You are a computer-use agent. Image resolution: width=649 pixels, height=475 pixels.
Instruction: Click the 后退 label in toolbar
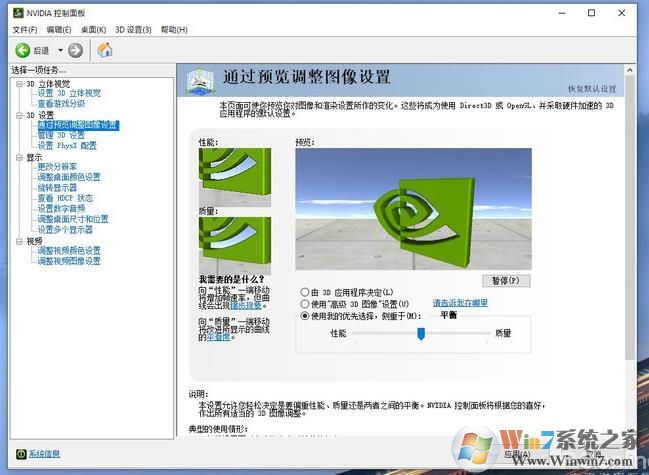[41, 50]
